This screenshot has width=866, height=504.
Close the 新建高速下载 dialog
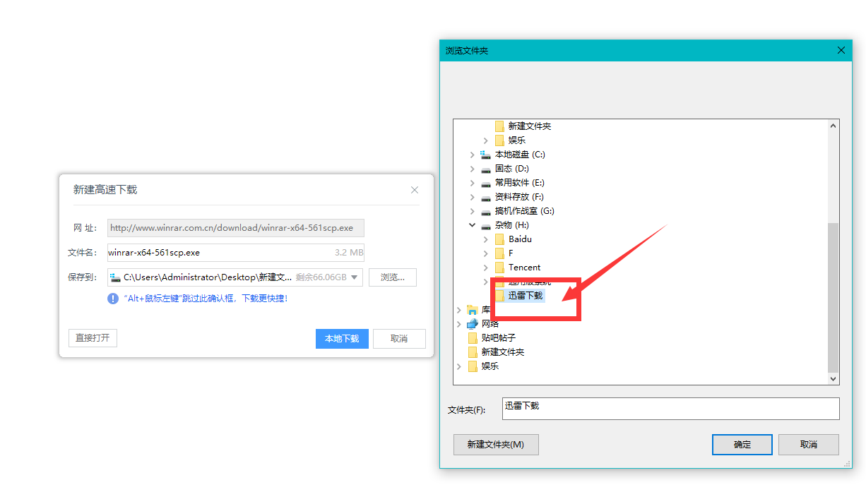(415, 190)
